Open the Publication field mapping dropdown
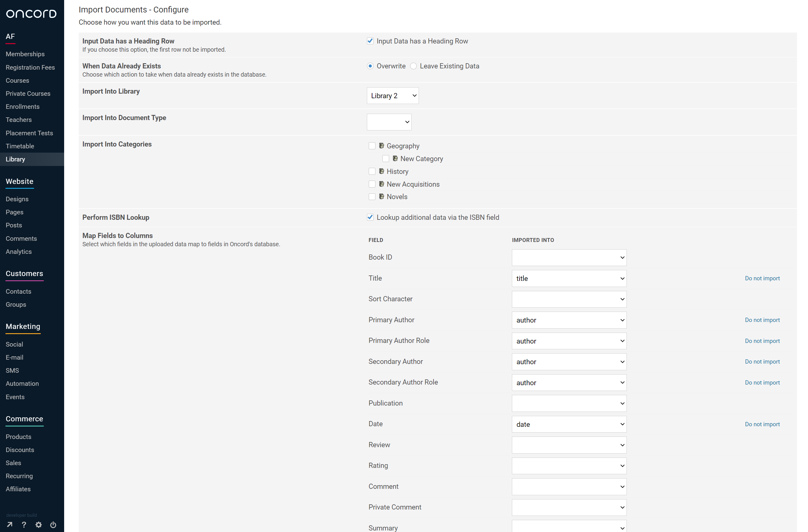This screenshot has height=532, width=808. (569, 403)
